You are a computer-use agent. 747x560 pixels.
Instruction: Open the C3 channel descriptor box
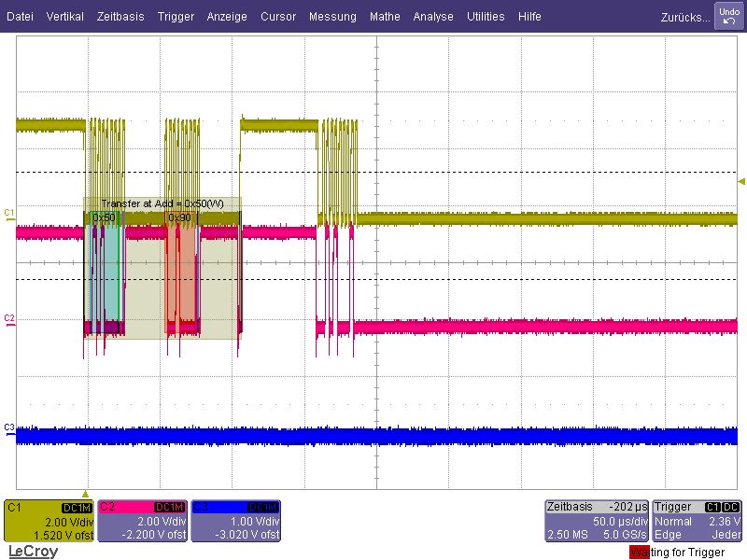pos(236,521)
